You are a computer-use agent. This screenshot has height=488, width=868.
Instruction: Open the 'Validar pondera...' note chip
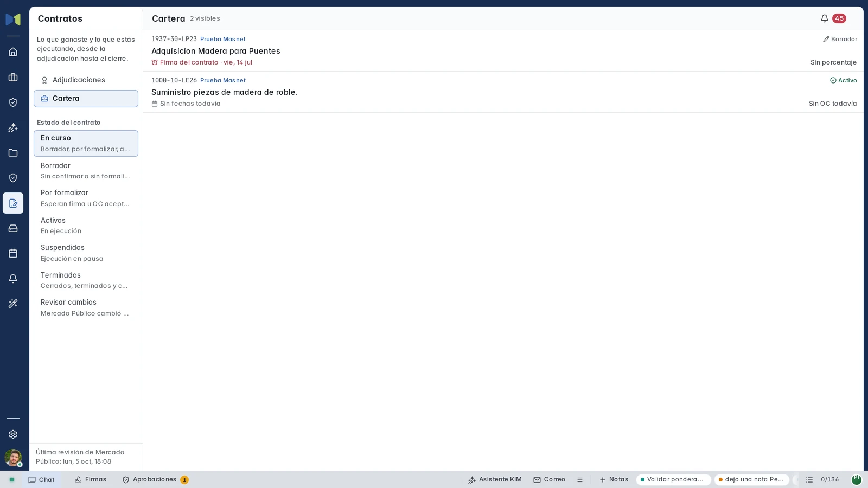[673, 480]
